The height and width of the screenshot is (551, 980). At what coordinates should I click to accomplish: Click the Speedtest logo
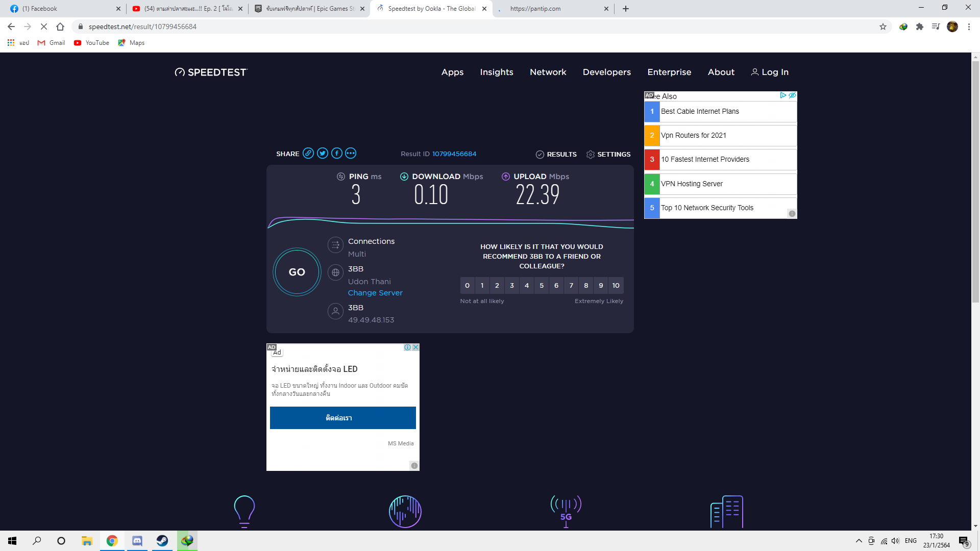click(211, 72)
